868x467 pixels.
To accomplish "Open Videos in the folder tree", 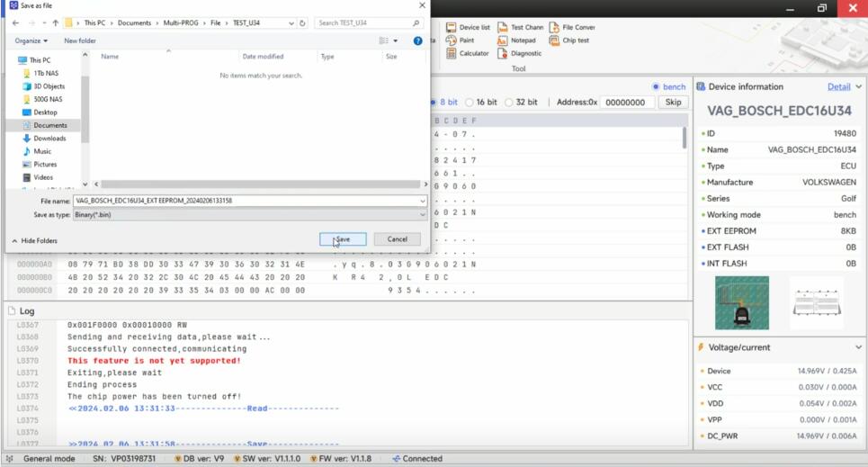I will coord(38,177).
